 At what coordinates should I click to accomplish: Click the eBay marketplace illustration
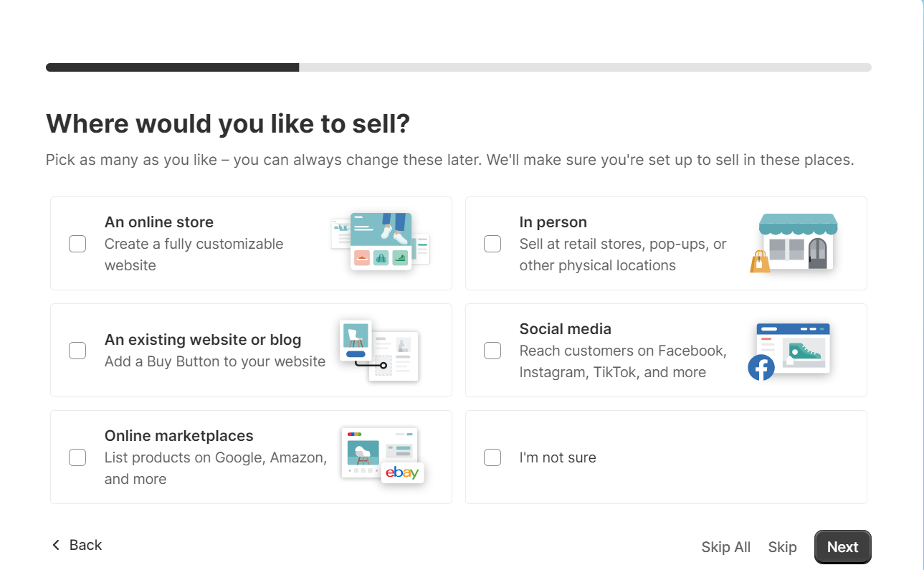[382, 455]
